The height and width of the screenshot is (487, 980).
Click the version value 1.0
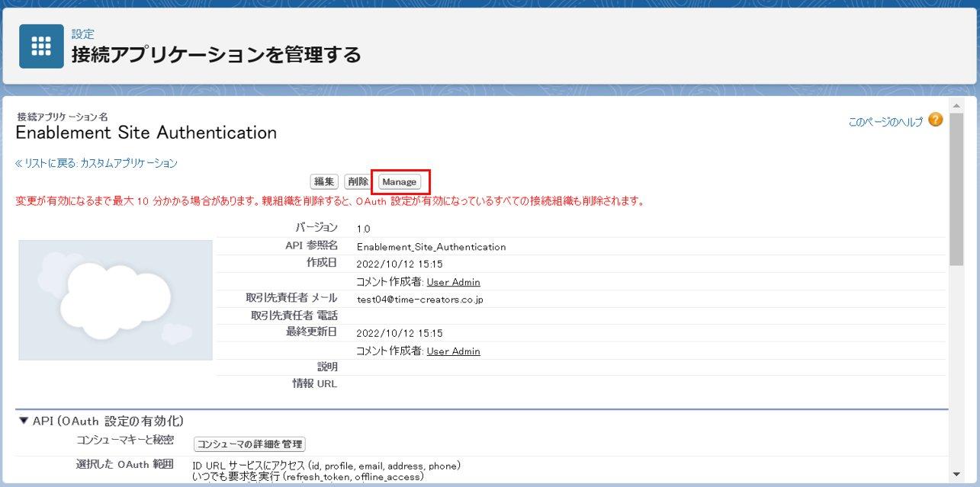click(x=363, y=229)
